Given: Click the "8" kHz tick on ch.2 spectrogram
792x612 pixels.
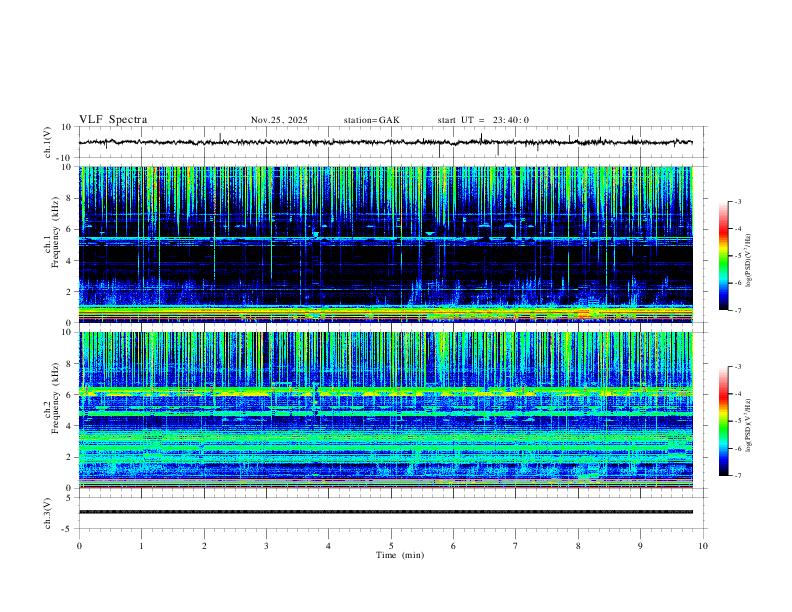Looking at the screenshot, I should point(70,364).
